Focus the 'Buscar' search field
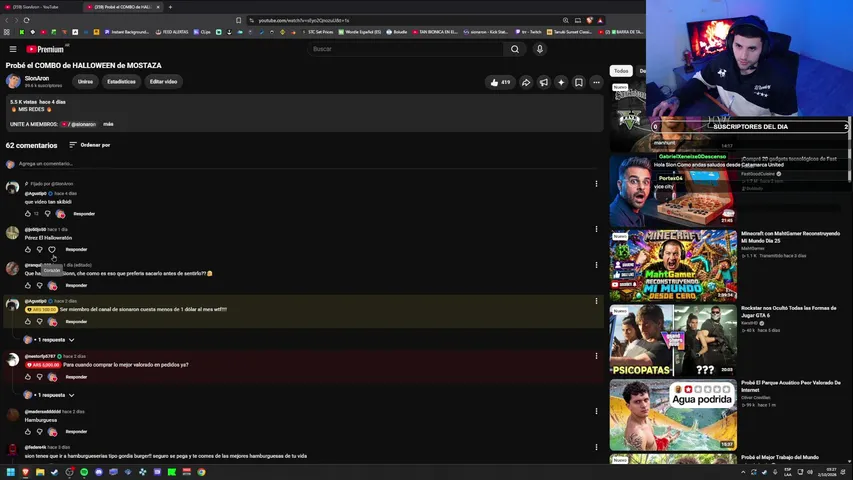The width and height of the screenshot is (853, 480). pyautogui.click(x=405, y=49)
